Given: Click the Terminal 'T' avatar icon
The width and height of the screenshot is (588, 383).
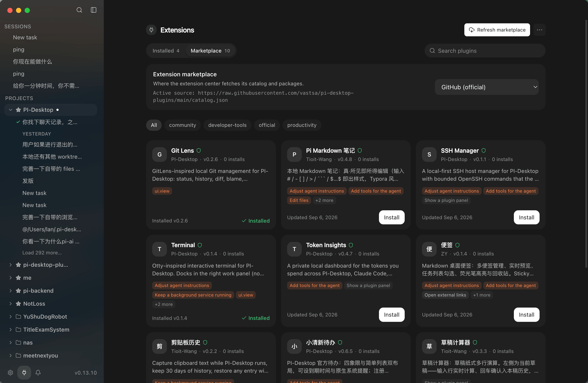Looking at the screenshot, I should (159, 249).
